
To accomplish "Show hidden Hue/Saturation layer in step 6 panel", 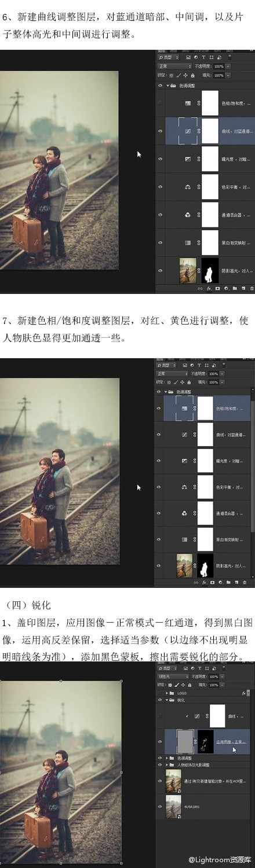I will pos(160,102).
